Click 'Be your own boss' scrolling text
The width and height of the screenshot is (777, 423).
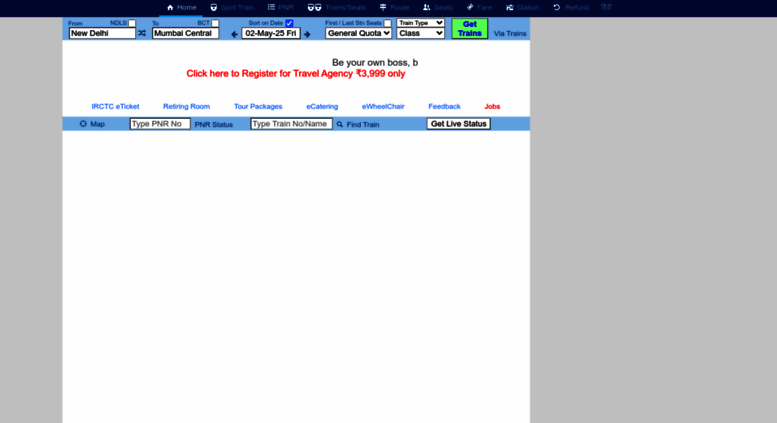tap(375, 62)
